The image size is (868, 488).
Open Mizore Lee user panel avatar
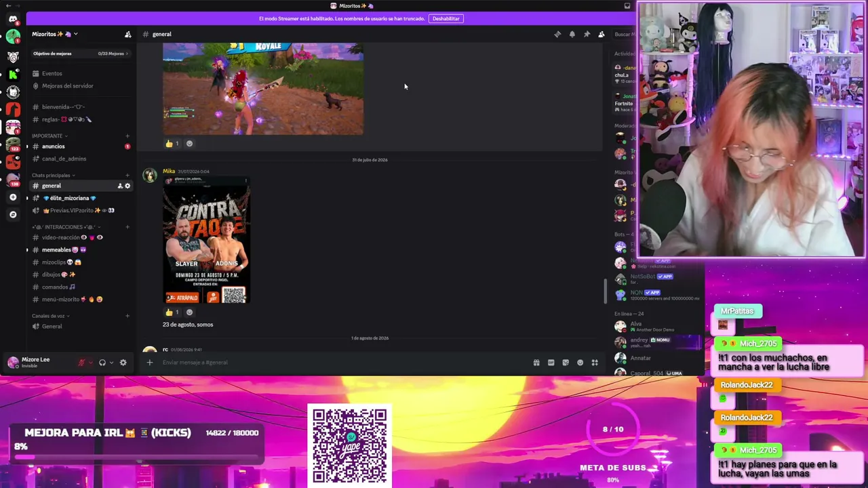13,363
